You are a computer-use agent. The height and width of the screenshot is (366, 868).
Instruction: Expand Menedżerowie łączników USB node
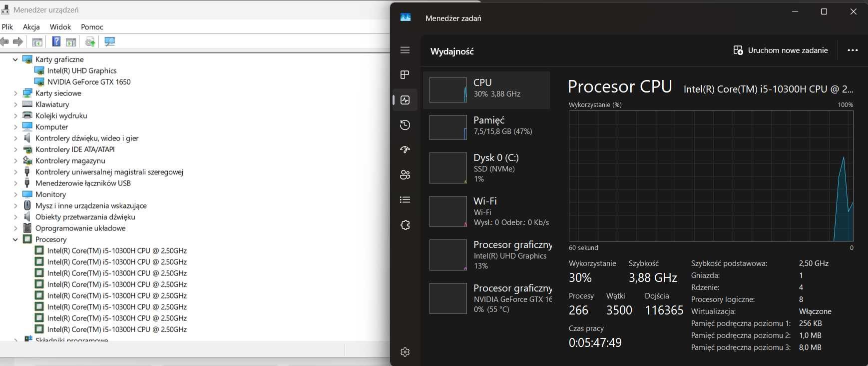tap(15, 183)
